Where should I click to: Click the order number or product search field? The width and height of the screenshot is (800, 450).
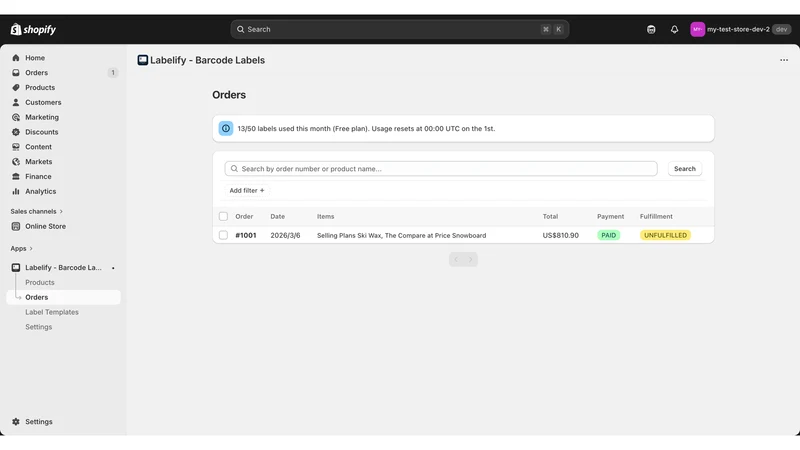pyautogui.click(x=441, y=169)
